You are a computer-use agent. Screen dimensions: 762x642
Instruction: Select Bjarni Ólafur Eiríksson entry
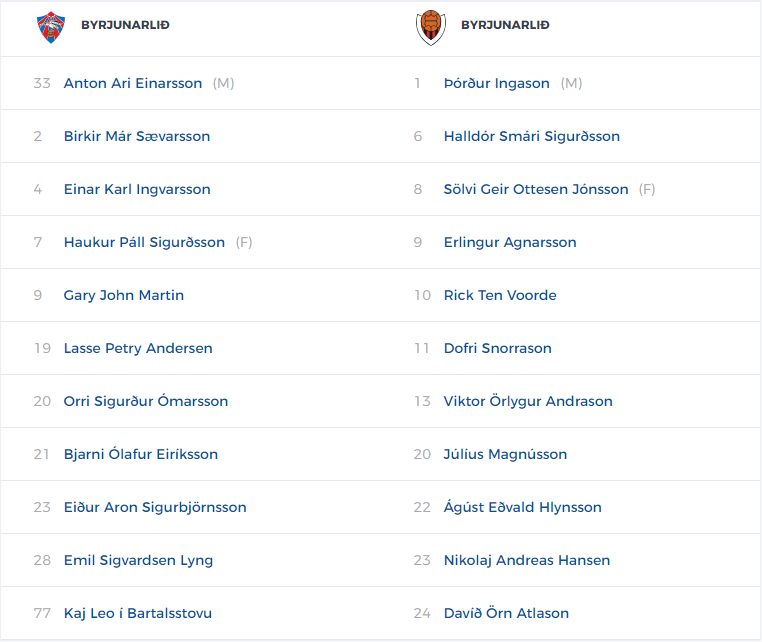point(141,454)
